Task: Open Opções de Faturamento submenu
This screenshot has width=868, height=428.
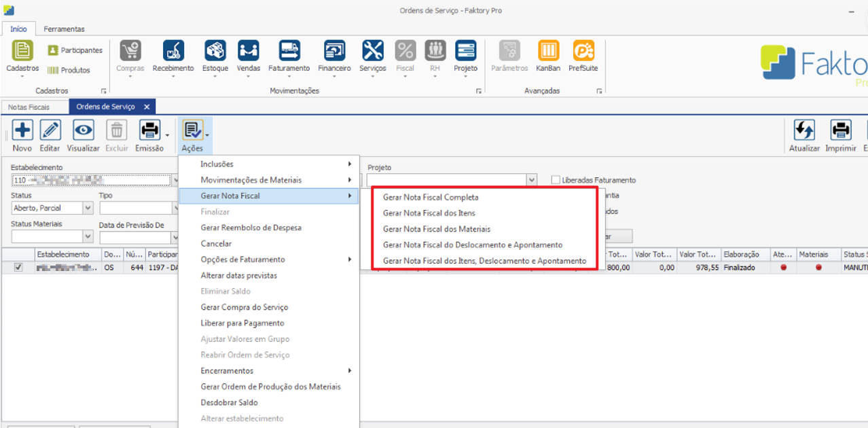Action: point(269,260)
